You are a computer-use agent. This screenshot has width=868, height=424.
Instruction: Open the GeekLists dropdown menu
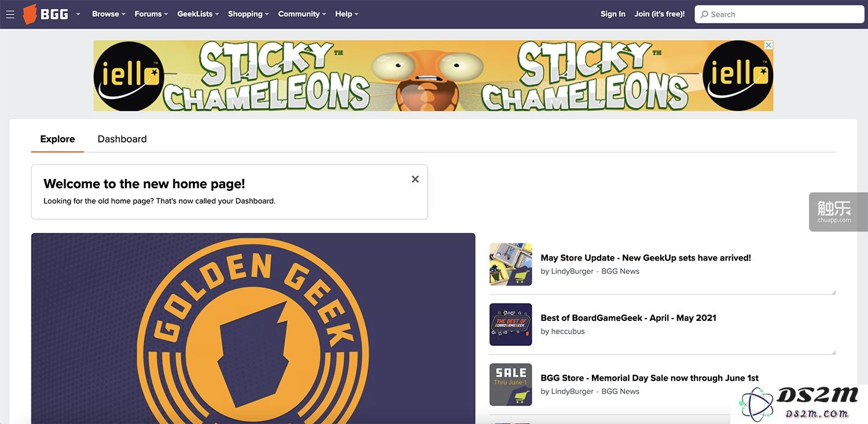[x=198, y=14]
